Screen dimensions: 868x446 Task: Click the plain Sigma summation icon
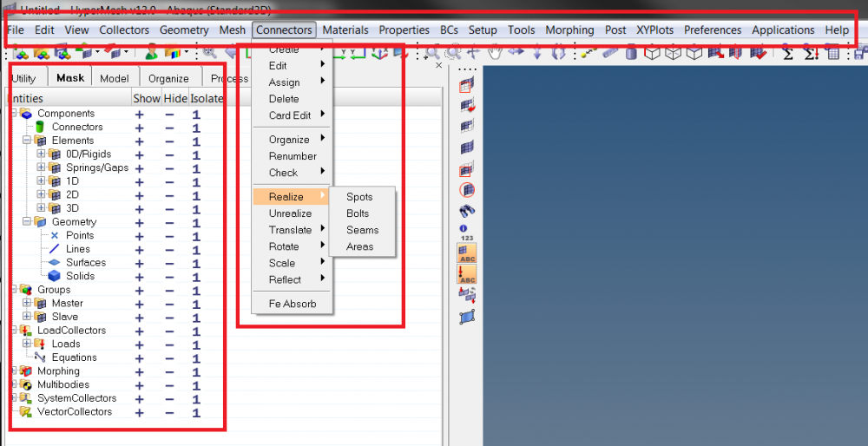[788, 53]
